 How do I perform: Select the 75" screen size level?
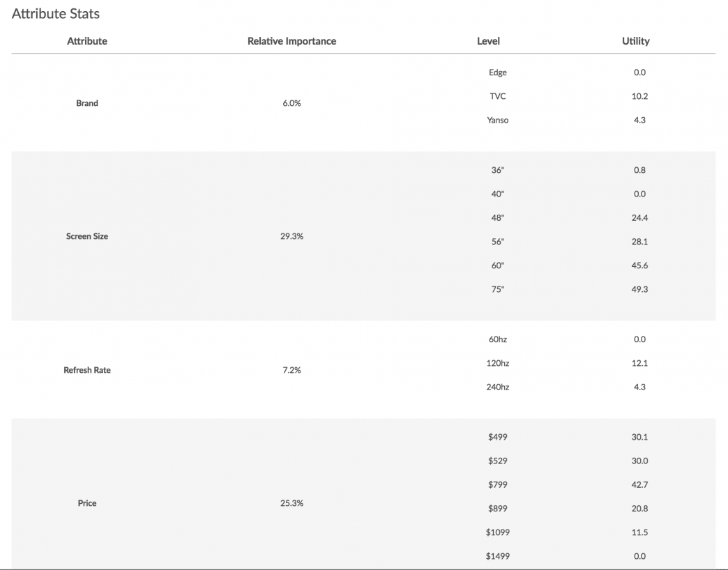(497, 289)
